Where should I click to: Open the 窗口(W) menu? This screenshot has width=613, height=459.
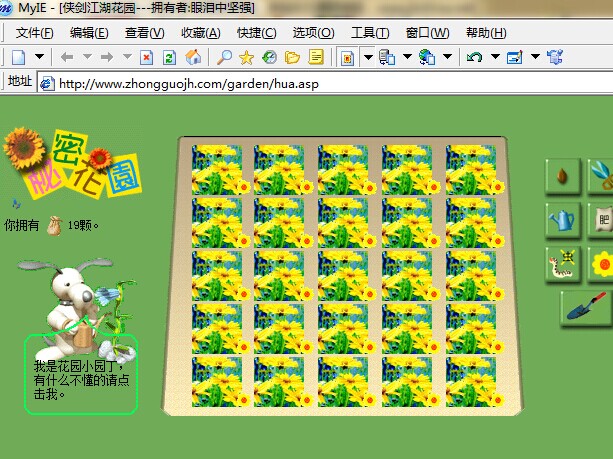(x=427, y=33)
